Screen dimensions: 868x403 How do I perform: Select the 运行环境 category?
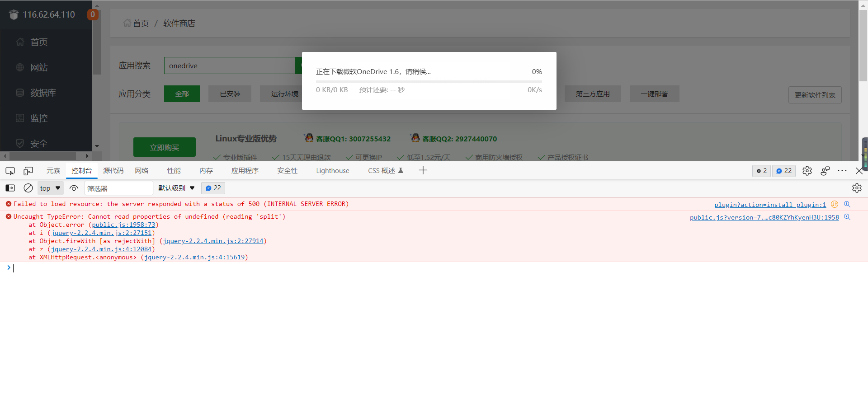[284, 94]
